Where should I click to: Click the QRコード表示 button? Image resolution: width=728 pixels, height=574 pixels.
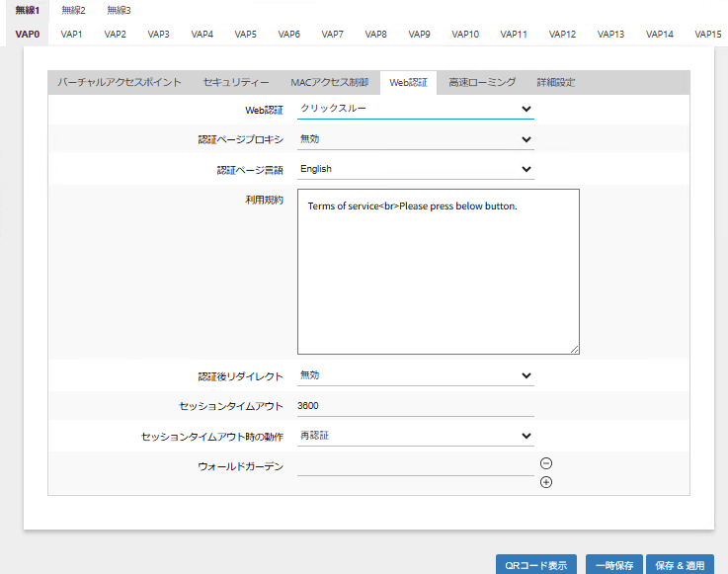(536, 565)
